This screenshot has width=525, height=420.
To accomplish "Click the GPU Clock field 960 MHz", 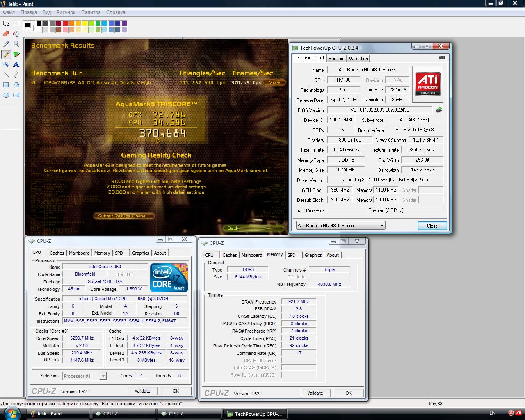I will [x=340, y=190].
